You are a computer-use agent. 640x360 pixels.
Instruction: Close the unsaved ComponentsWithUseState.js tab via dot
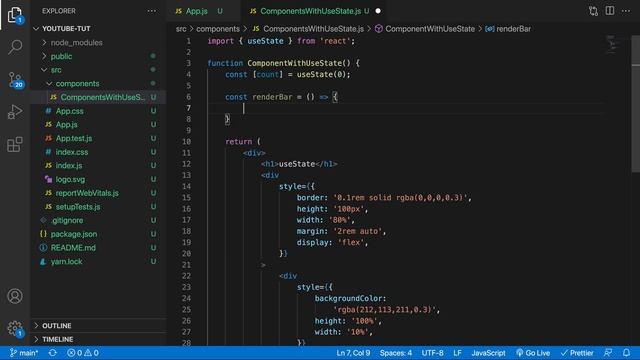378,11
